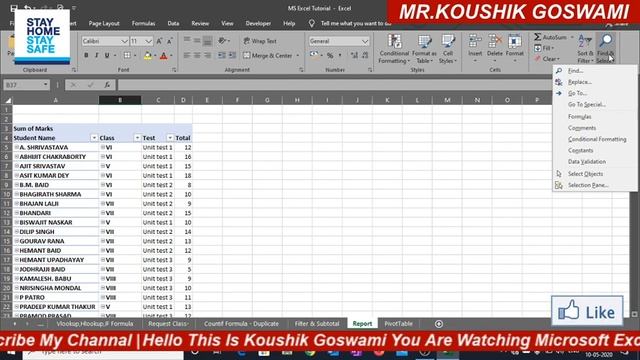Click the orientation text angle icon
This screenshot has width=640, height=360.
(x=222, y=41)
